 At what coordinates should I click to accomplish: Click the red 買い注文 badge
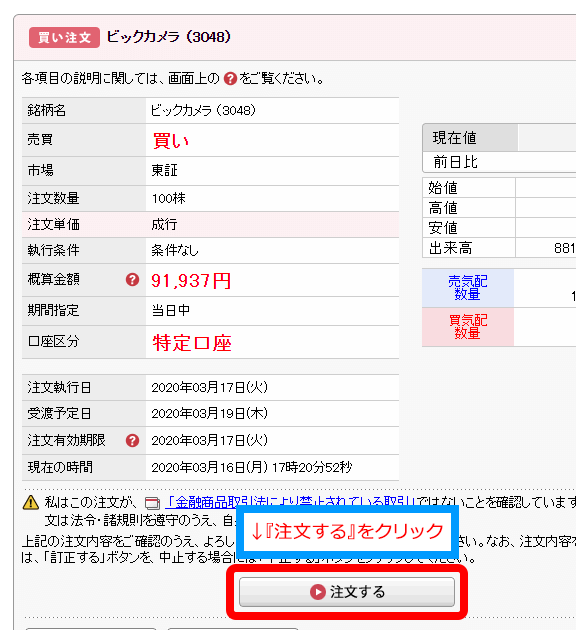[x=64, y=37]
